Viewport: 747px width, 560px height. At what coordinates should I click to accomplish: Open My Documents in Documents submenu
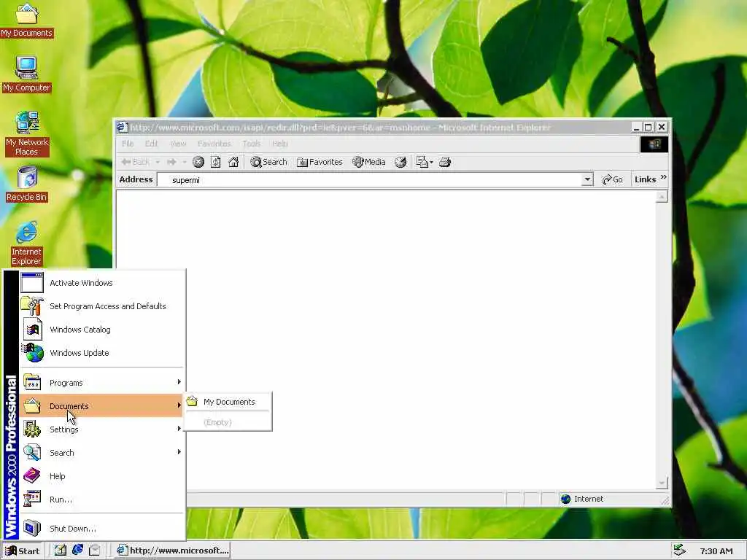pyautogui.click(x=228, y=402)
